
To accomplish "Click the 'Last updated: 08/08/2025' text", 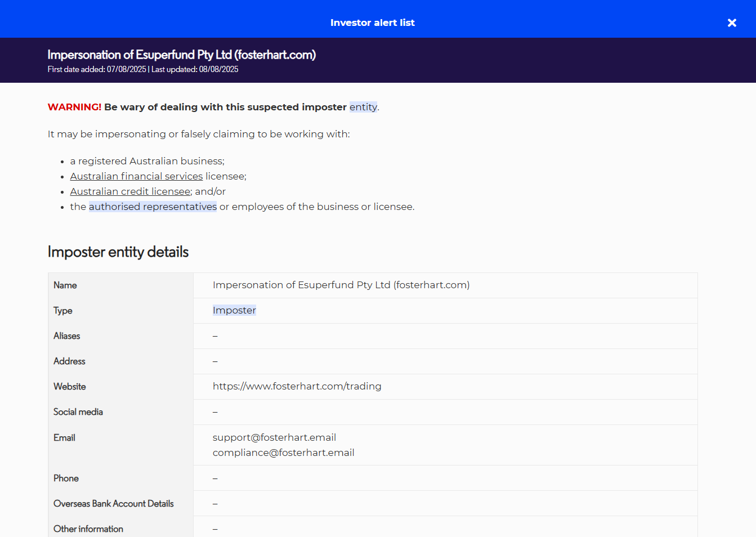I will 195,69.
